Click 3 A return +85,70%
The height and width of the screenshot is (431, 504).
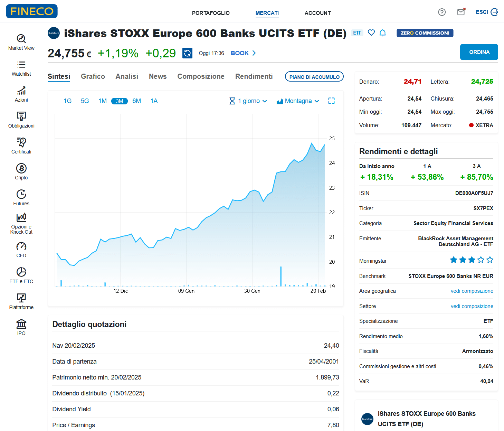click(x=476, y=177)
